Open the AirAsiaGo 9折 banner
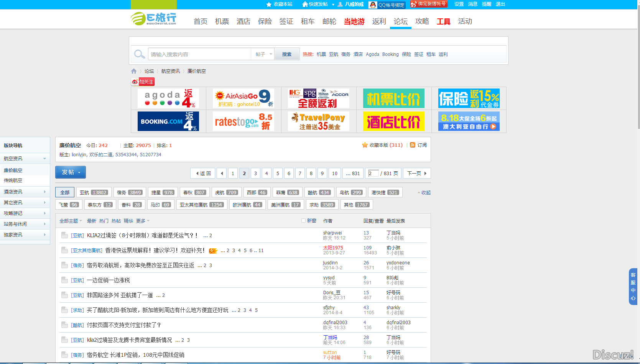This screenshot has width=640, height=364. (x=243, y=98)
